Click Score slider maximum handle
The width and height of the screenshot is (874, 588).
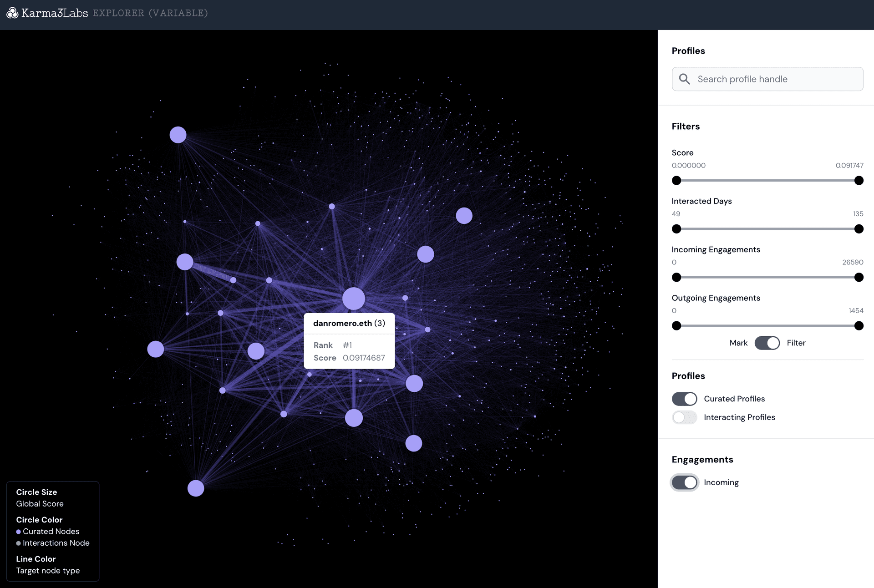(859, 181)
